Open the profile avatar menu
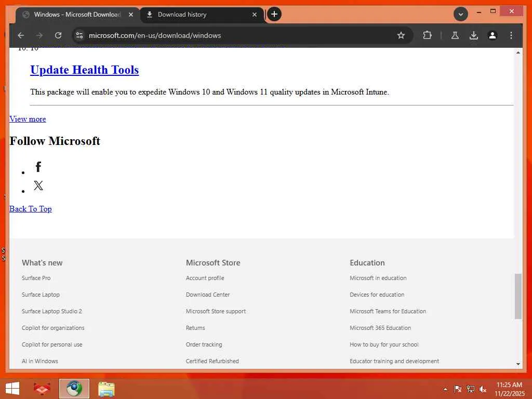 (493, 35)
